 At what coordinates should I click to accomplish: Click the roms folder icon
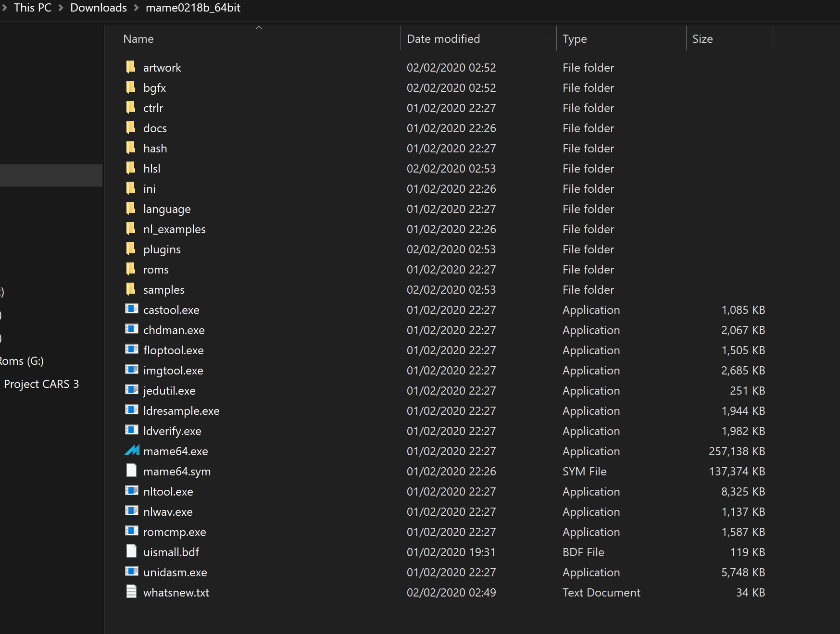pyautogui.click(x=131, y=269)
